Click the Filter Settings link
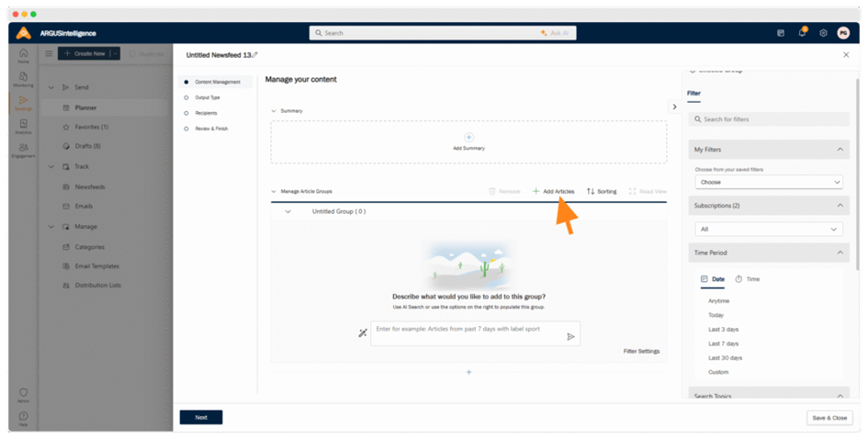868x439 pixels. coord(641,351)
